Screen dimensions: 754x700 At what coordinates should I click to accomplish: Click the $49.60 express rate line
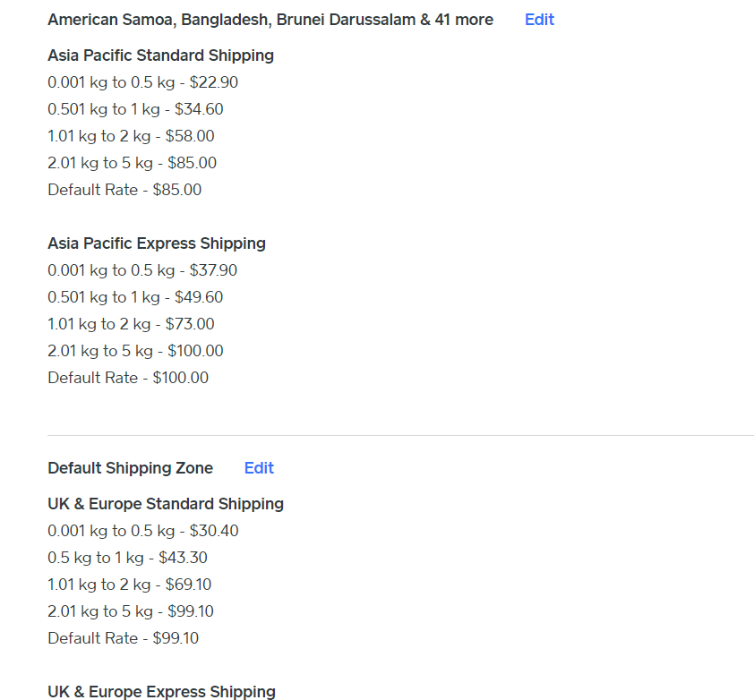pos(135,297)
